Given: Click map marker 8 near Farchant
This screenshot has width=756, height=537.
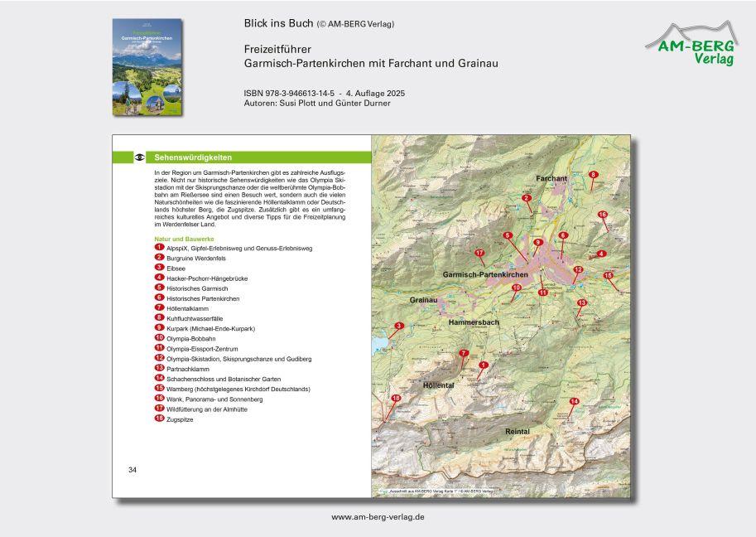Looking at the screenshot, I should (x=593, y=175).
